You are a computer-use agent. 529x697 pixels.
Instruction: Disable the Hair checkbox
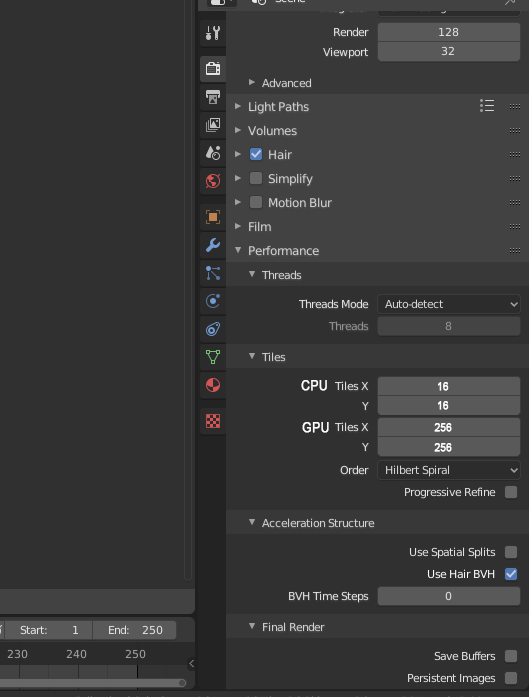coord(256,154)
